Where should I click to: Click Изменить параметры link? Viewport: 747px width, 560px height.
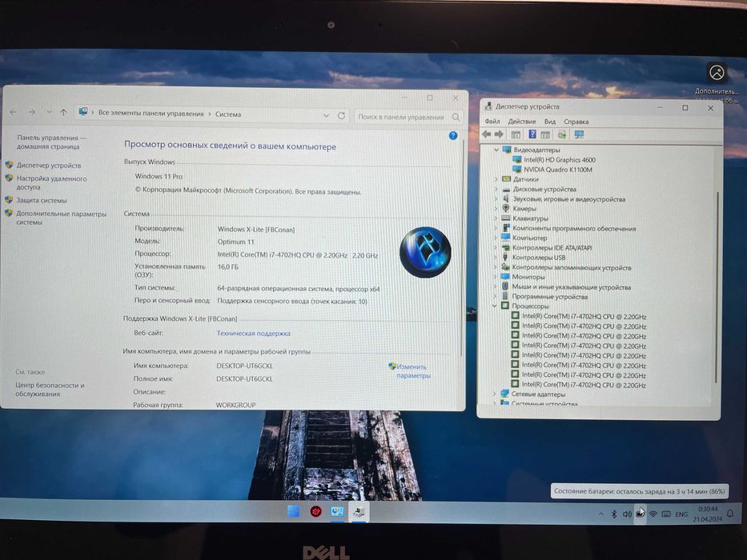tap(412, 371)
